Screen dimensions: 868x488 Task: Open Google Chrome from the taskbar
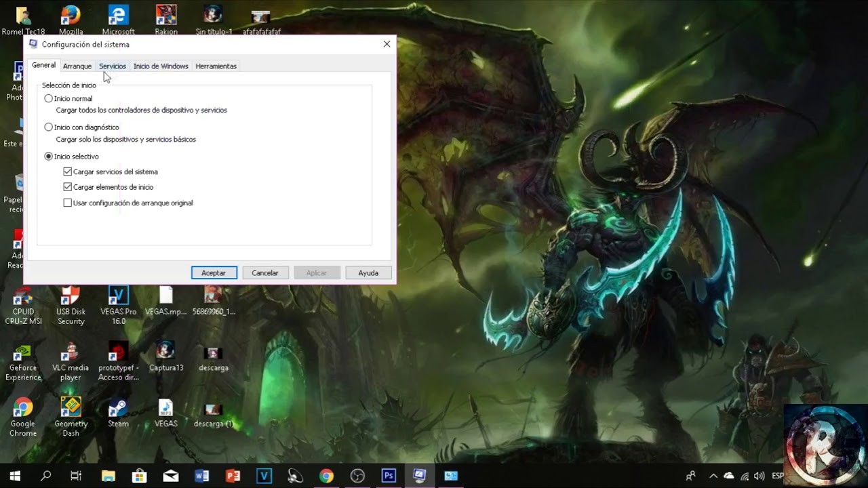326,476
